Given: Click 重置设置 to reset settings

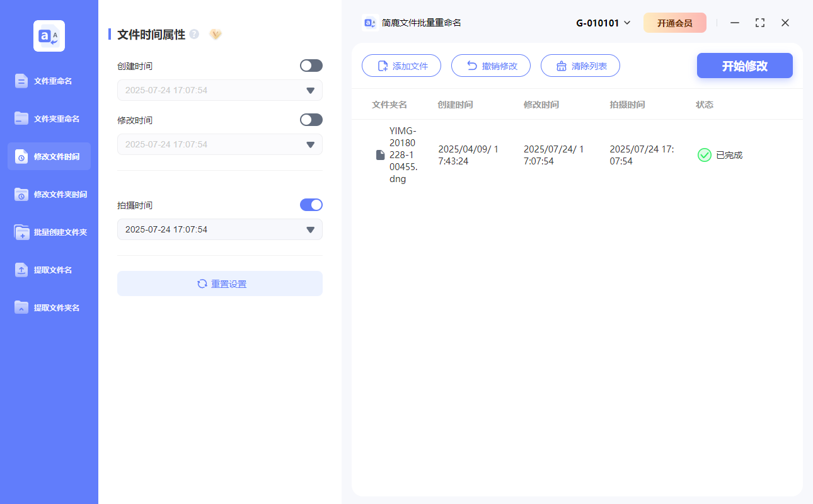Looking at the screenshot, I should coord(219,283).
